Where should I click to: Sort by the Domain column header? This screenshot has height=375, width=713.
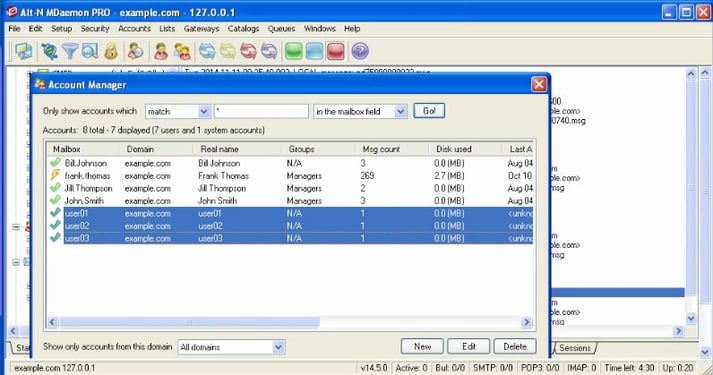click(156, 149)
